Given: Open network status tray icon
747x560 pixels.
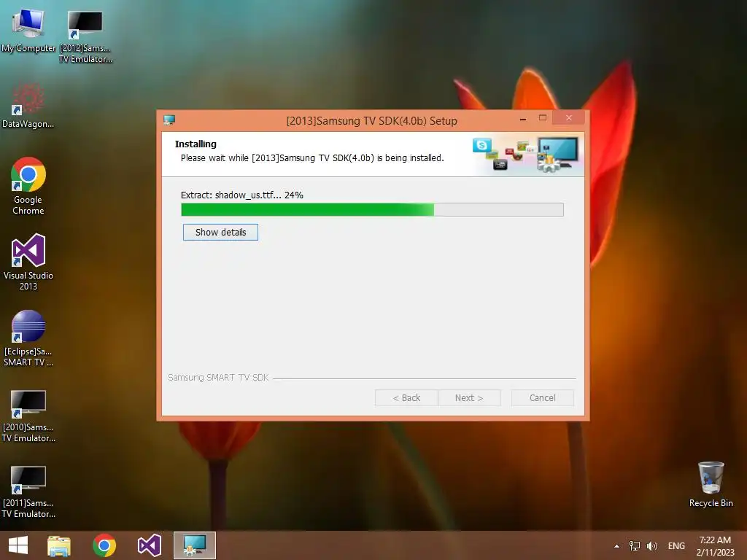Looking at the screenshot, I should 635,546.
